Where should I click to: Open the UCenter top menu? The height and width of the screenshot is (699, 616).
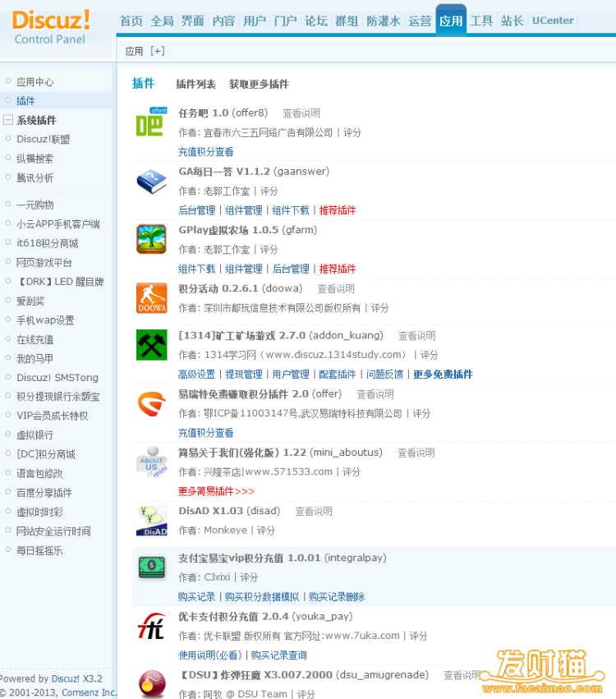click(x=553, y=21)
